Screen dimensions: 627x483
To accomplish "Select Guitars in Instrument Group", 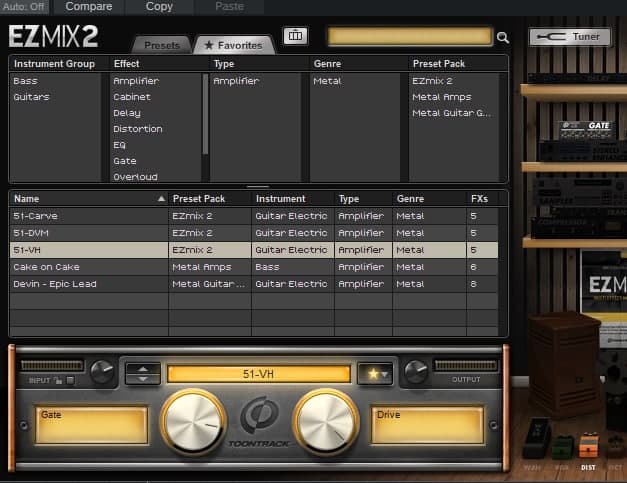I will click(31, 97).
